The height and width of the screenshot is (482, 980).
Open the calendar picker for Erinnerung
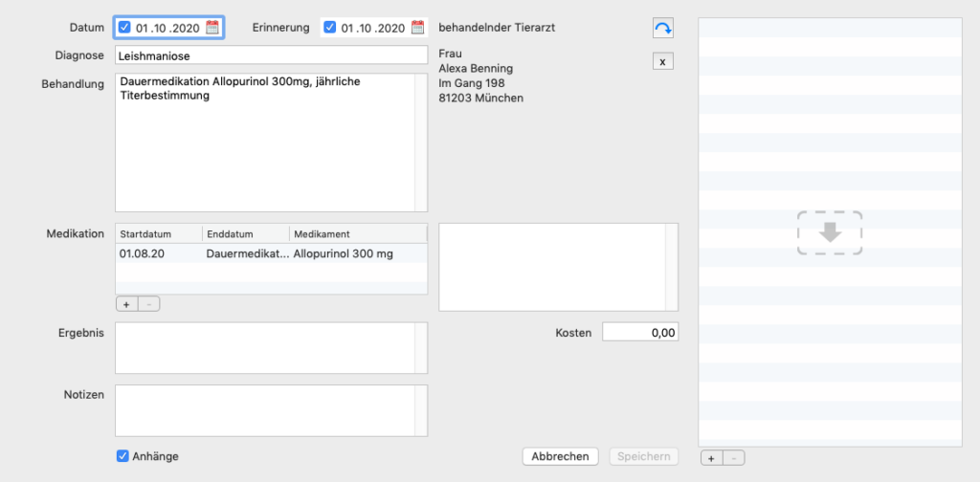(x=417, y=28)
